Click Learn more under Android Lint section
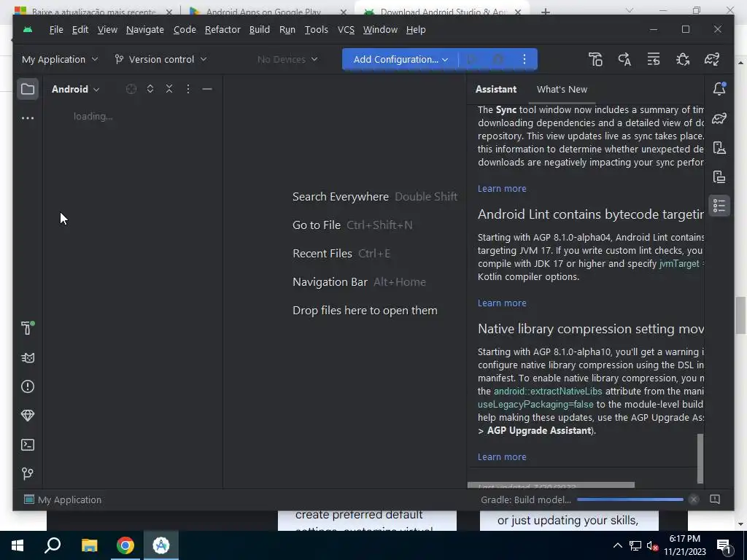The width and height of the screenshot is (747, 560). [502, 303]
